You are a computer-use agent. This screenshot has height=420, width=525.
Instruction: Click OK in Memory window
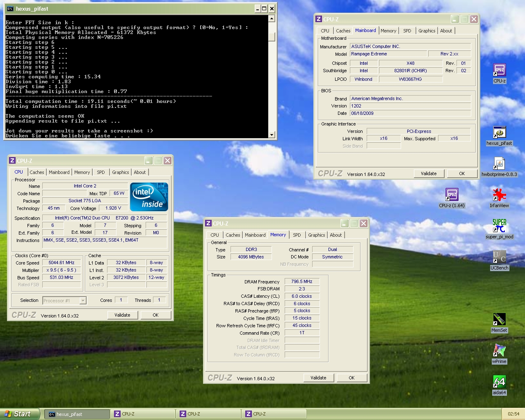click(352, 378)
